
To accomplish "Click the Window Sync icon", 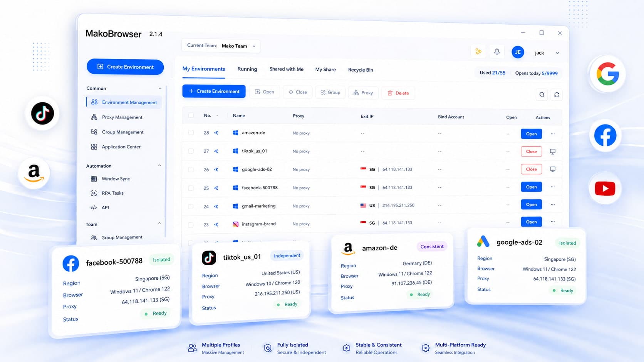I will pyautogui.click(x=94, y=178).
